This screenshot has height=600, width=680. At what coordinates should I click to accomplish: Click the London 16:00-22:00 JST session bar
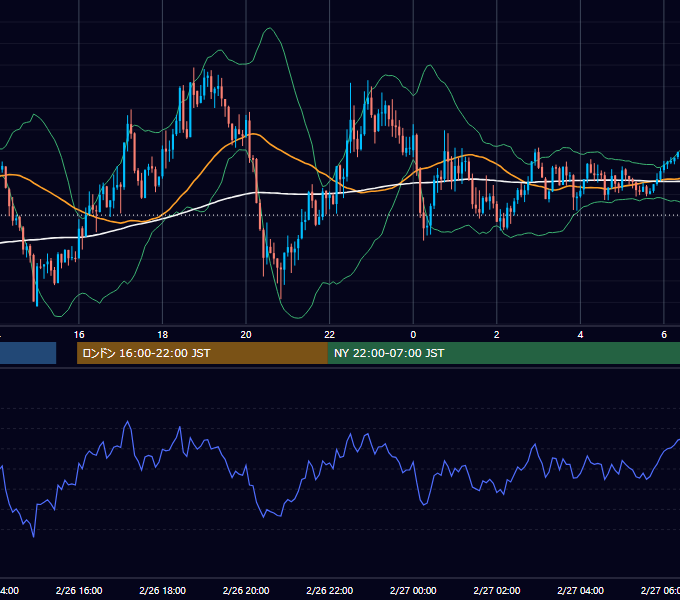[202, 353]
